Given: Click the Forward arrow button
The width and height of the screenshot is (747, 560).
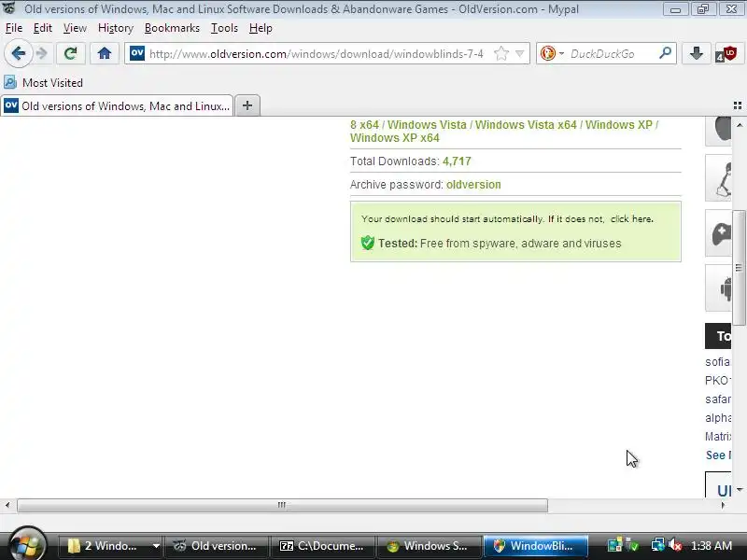Looking at the screenshot, I should click(42, 53).
